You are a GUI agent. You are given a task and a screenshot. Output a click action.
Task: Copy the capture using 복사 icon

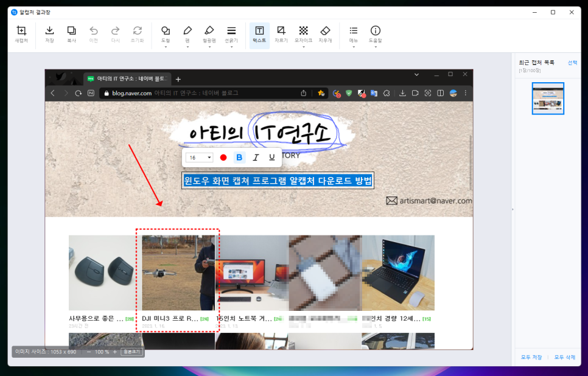(x=71, y=34)
